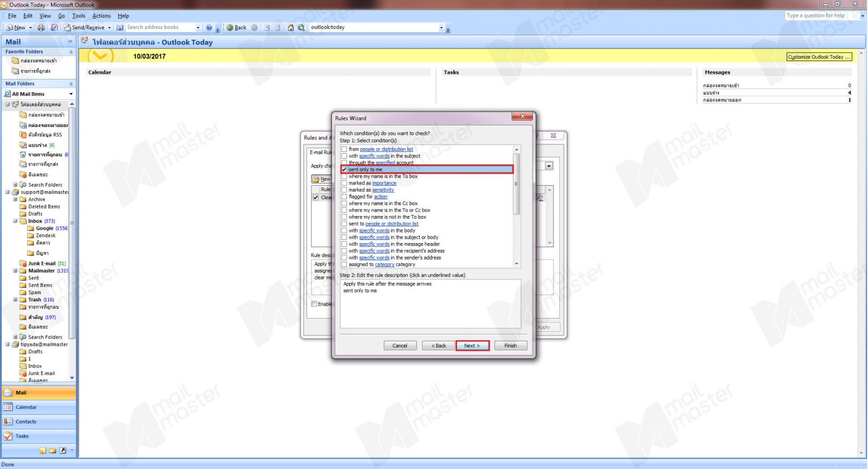Viewport: 868px width, 469px height.
Task: Open the Shortcuts icon at the navigation pane bottom
Action: [63, 451]
